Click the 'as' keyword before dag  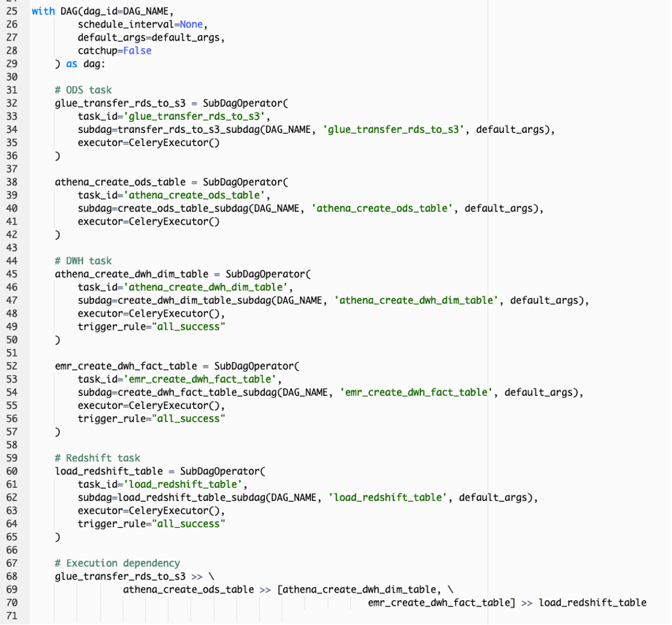[72, 64]
